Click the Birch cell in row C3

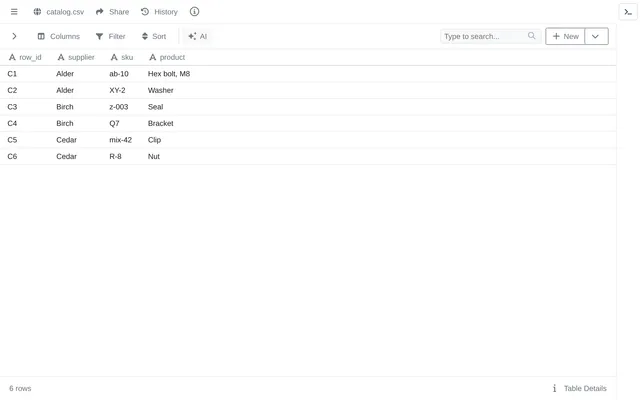click(x=65, y=107)
